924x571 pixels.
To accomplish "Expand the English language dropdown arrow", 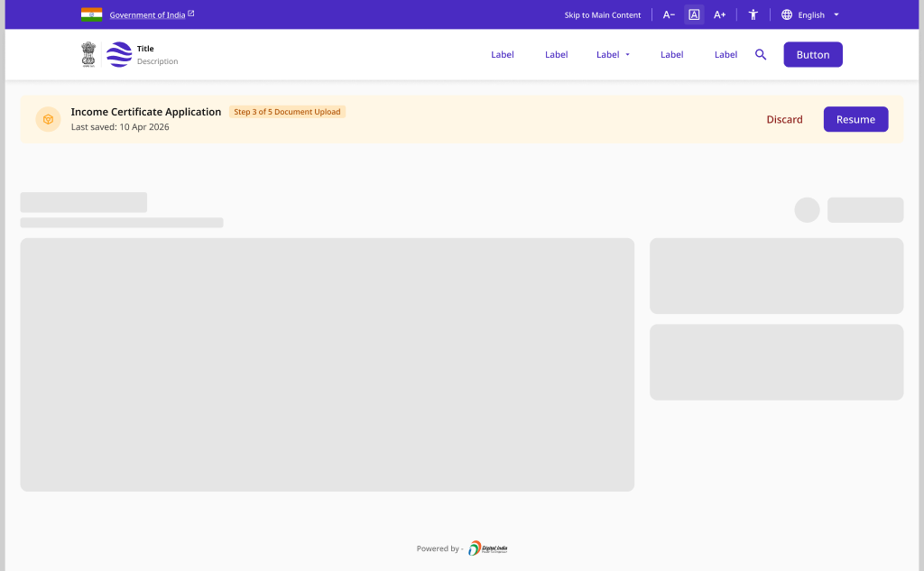I will tap(836, 14).
